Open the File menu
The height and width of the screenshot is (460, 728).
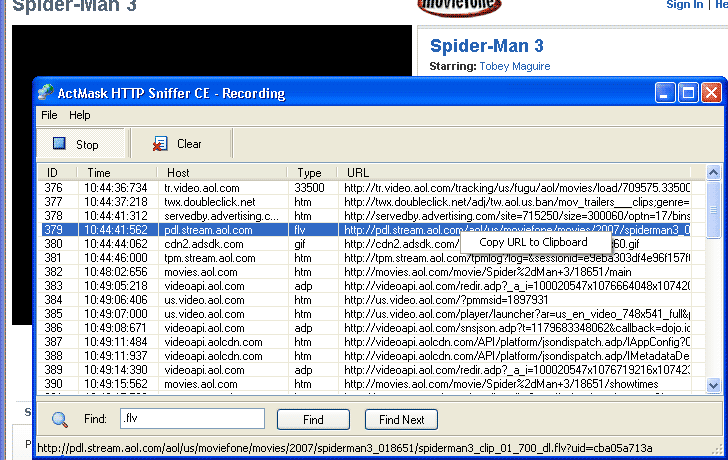(x=49, y=115)
